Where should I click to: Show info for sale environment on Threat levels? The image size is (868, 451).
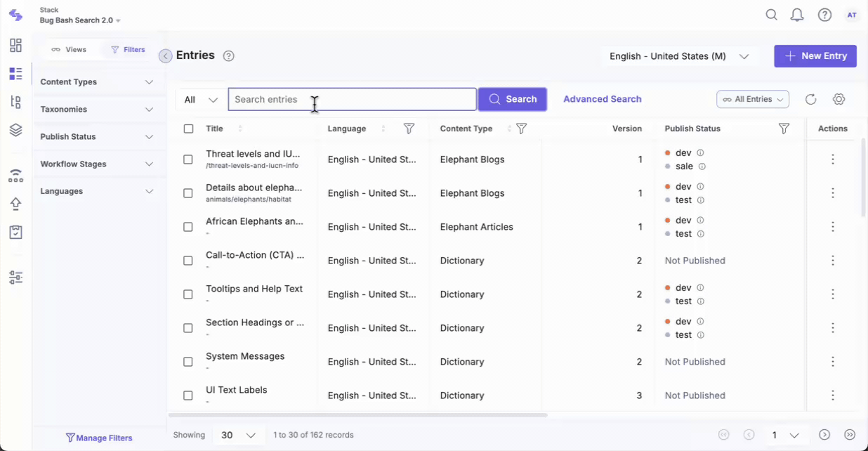tap(702, 166)
